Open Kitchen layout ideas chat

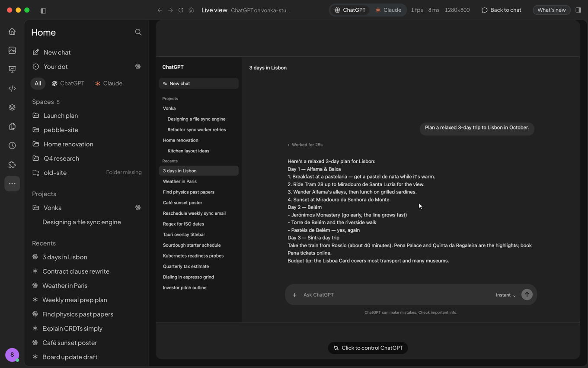198,151
